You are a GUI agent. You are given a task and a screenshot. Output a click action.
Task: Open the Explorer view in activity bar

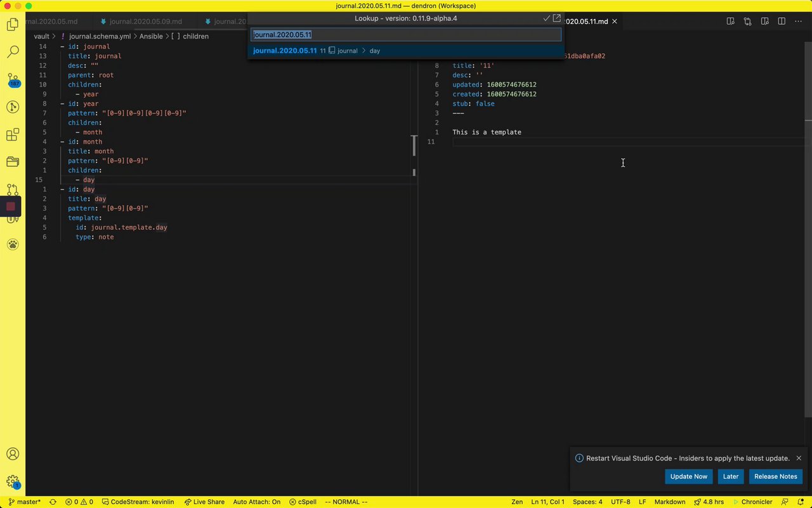tap(13, 25)
